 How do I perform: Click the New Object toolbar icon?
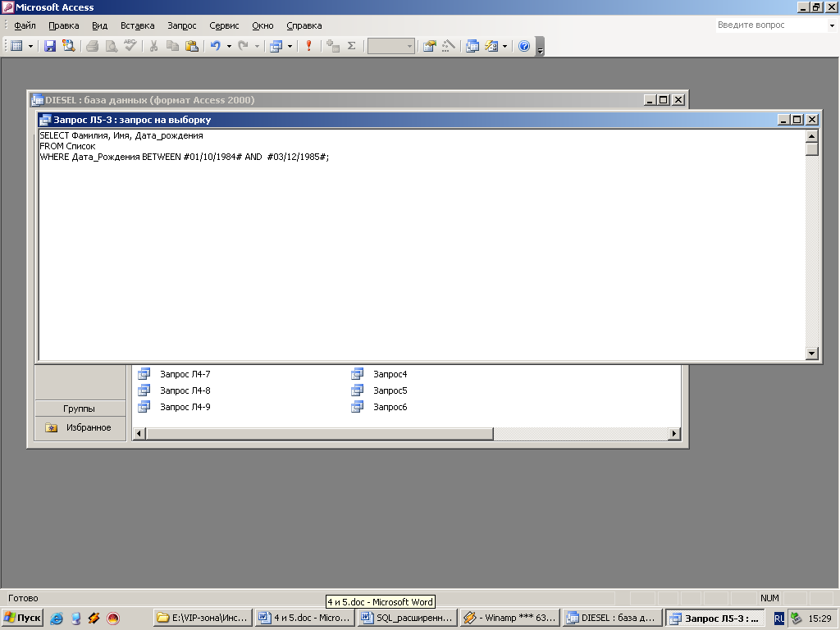(491, 46)
